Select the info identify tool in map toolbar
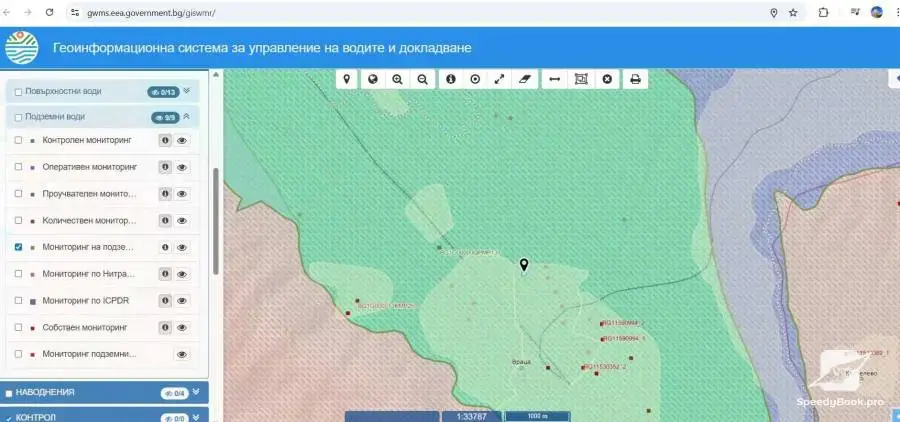This screenshot has width=900, height=422. pos(451,79)
